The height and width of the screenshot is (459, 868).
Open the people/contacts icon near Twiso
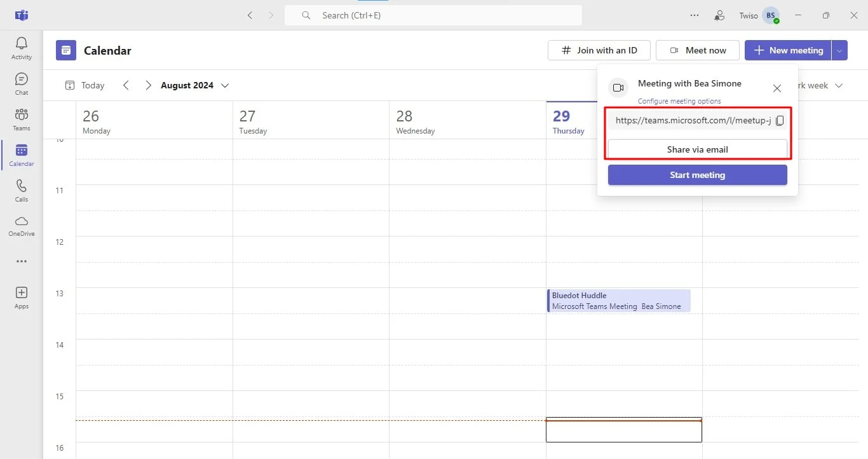pos(719,15)
